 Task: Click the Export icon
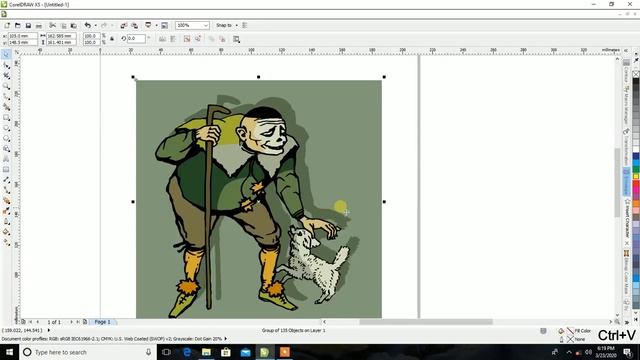pyautogui.click(x=134, y=25)
